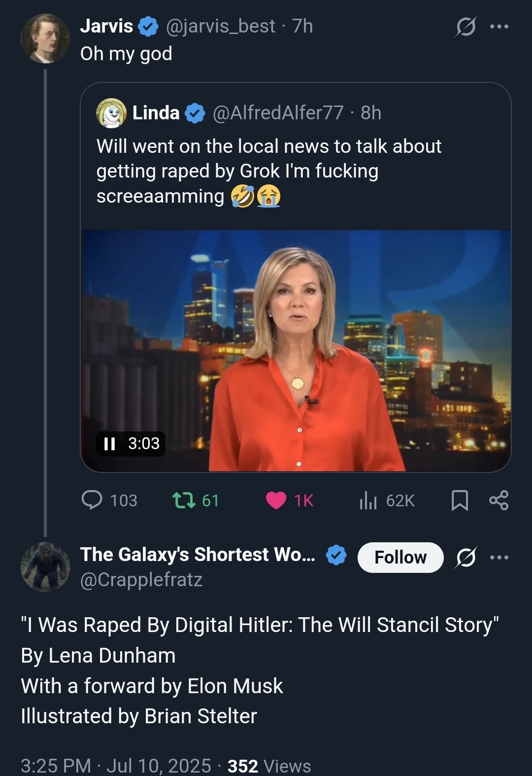The width and height of the screenshot is (532, 776).
Task: Open quoted post text by Linda
Action: [x=269, y=171]
